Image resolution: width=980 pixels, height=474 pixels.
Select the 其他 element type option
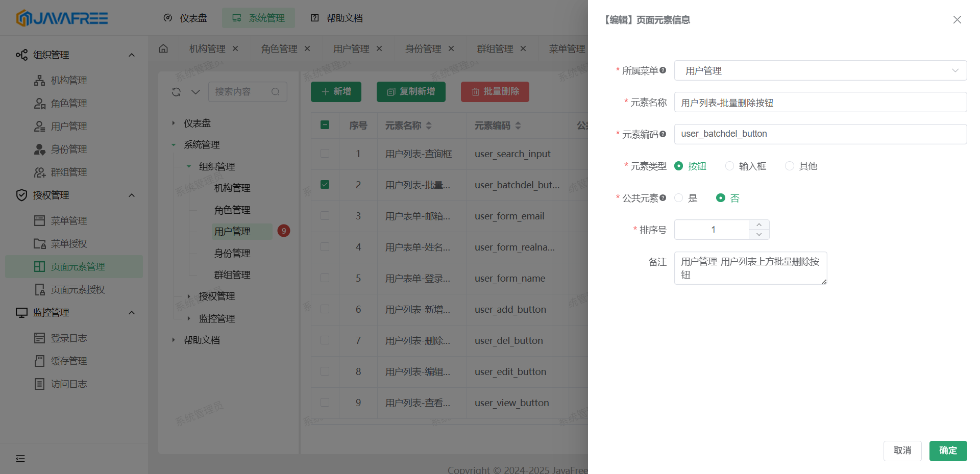[x=790, y=166]
